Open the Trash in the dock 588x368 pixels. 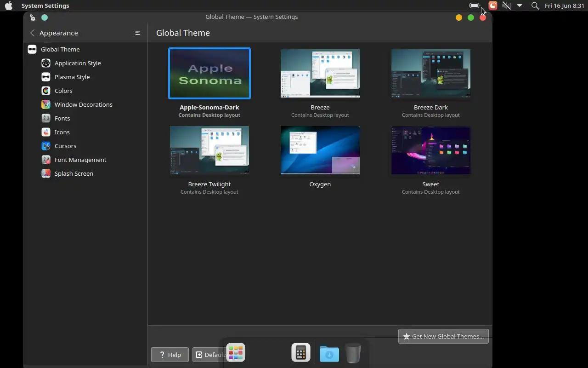tap(353, 353)
